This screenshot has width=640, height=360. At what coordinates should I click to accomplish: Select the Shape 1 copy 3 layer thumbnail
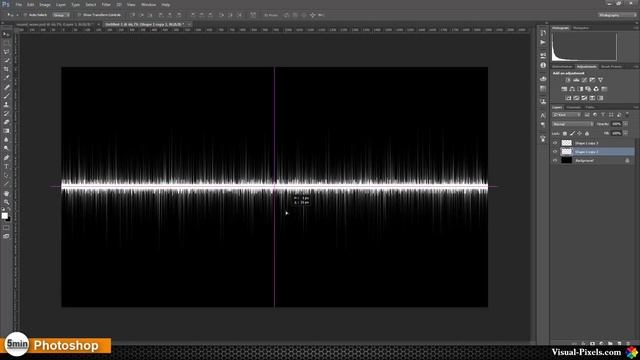tap(567, 143)
